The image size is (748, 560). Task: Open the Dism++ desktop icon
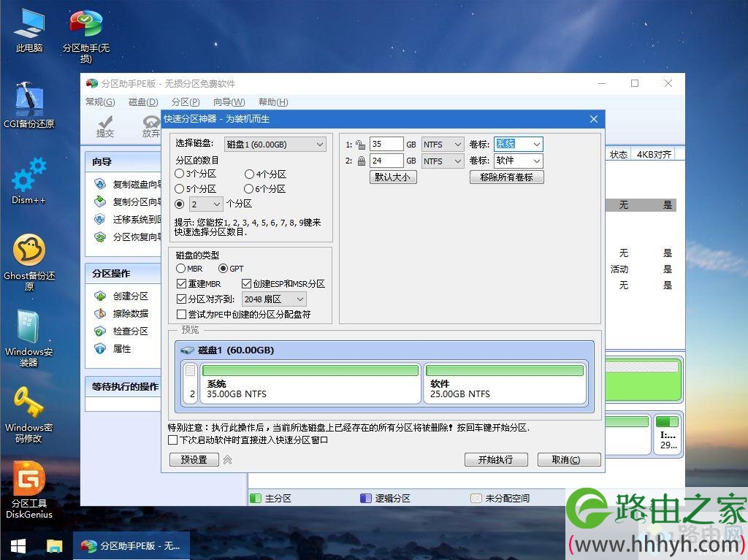[29, 181]
